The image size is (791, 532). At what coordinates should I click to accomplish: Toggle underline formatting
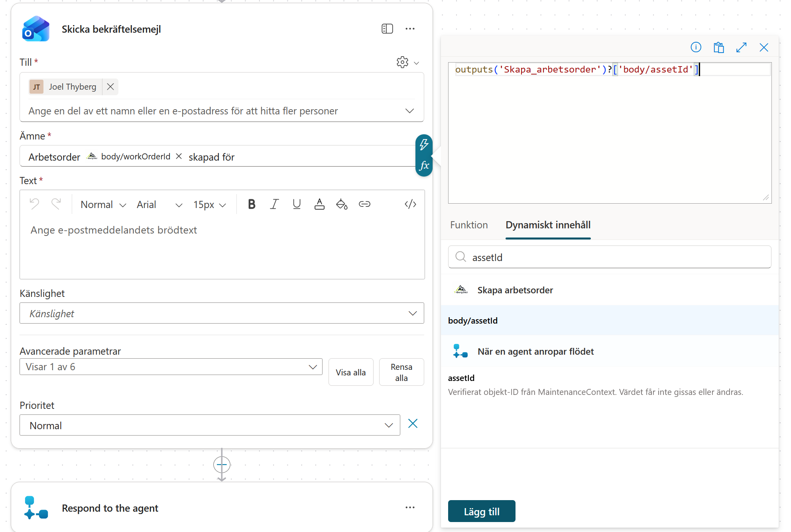tap(297, 204)
